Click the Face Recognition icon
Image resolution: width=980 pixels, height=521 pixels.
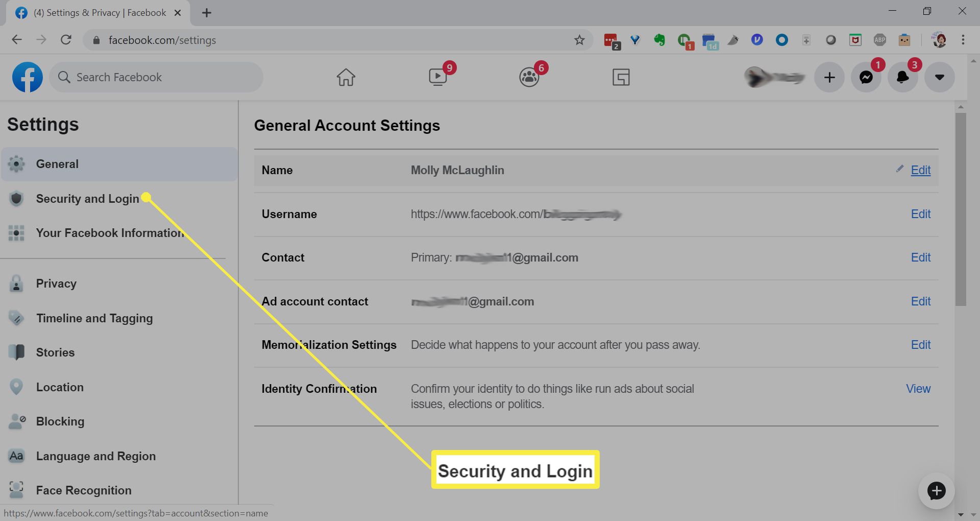click(x=16, y=490)
